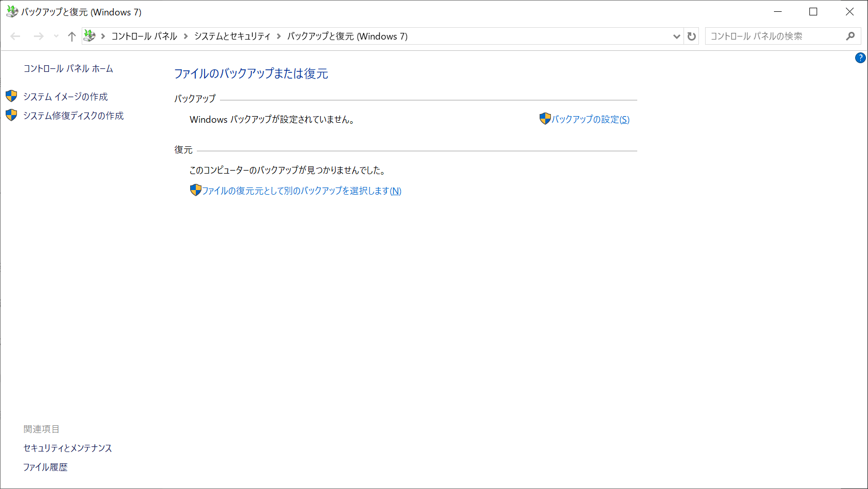Click the refresh icon in the address bar
The image size is (868, 489).
point(691,36)
